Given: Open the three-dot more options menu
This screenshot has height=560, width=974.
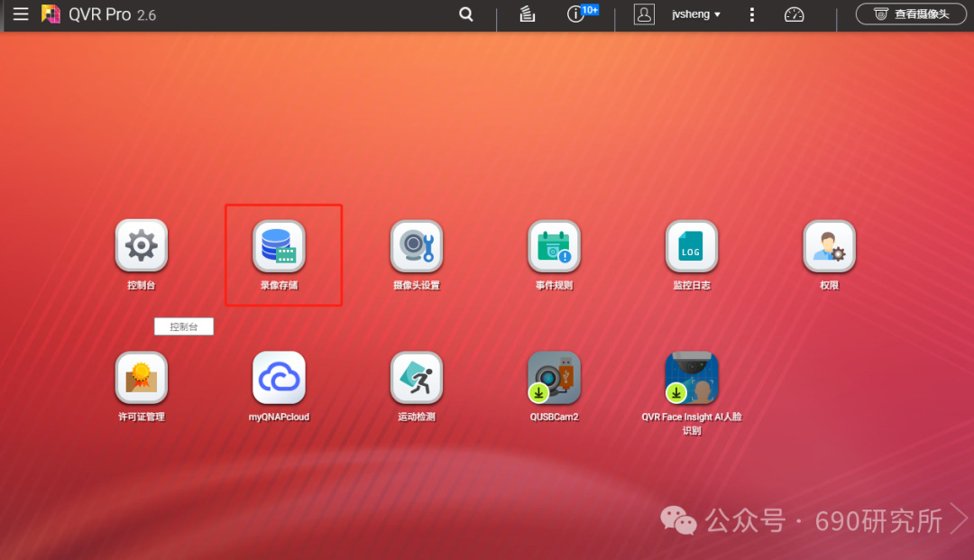Looking at the screenshot, I should coord(751,14).
